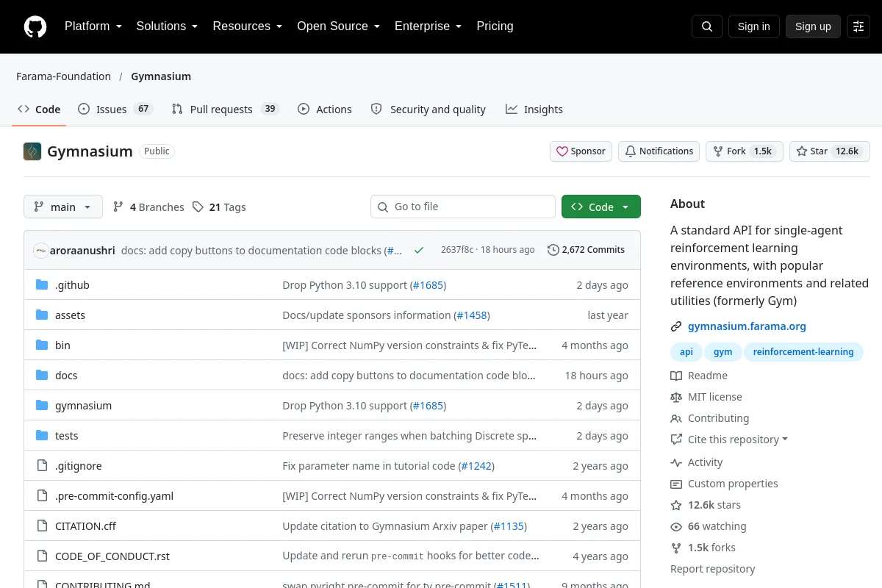Screen dimensions: 882x588
Task: Click the .github folder icon
Action: pyautogui.click(x=42, y=284)
